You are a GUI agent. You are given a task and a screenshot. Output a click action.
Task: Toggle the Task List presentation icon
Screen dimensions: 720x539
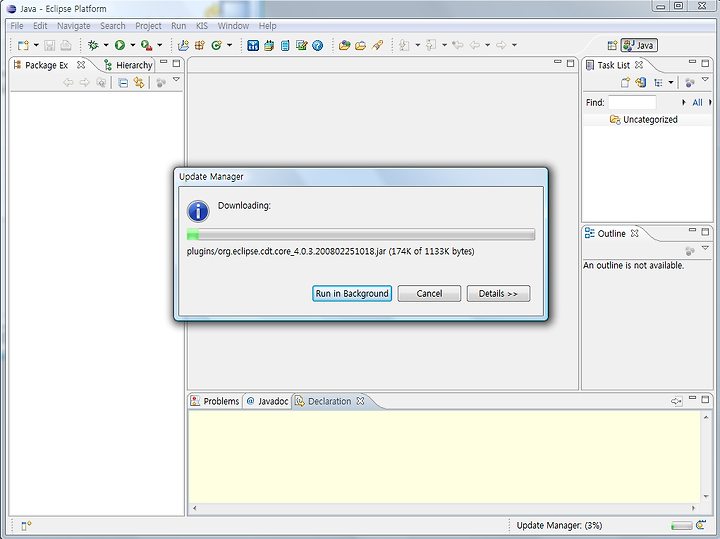pyautogui.click(x=658, y=83)
